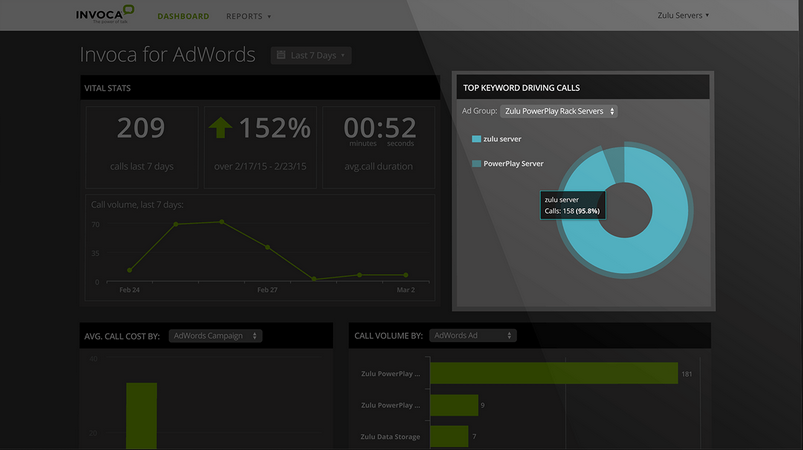803x450 pixels.
Task: Click the 209 calls stat
Action: pyautogui.click(x=141, y=127)
